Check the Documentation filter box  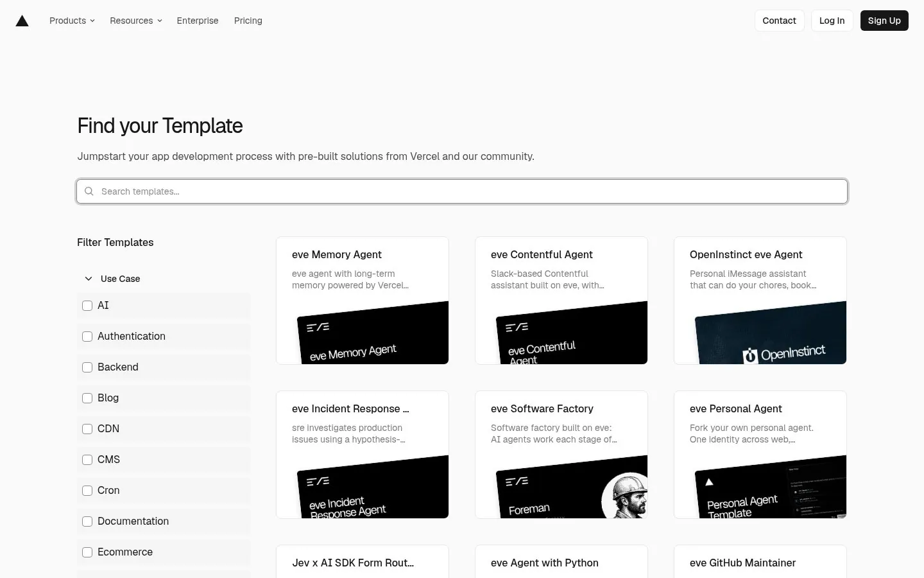pyautogui.click(x=87, y=521)
